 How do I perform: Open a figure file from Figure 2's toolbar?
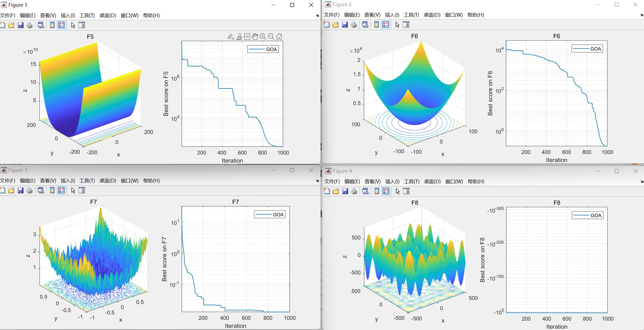coord(335,24)
